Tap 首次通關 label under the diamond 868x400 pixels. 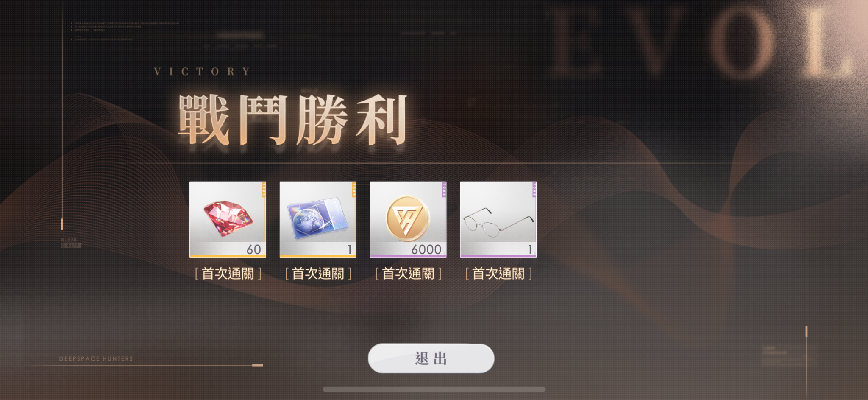[x=228, y=274]
